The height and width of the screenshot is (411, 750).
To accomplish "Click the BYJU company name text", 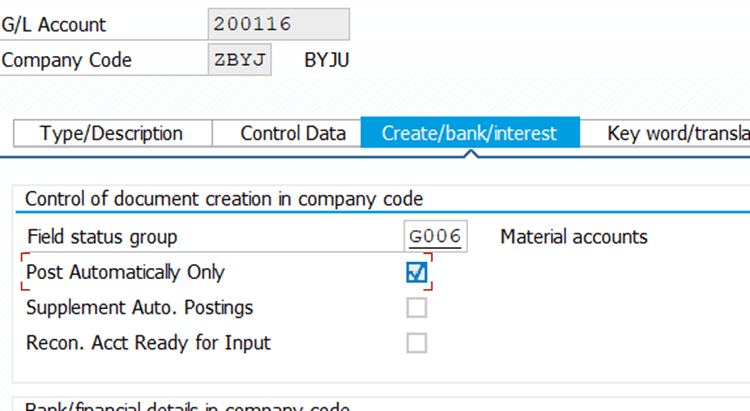I will (327, 59).
